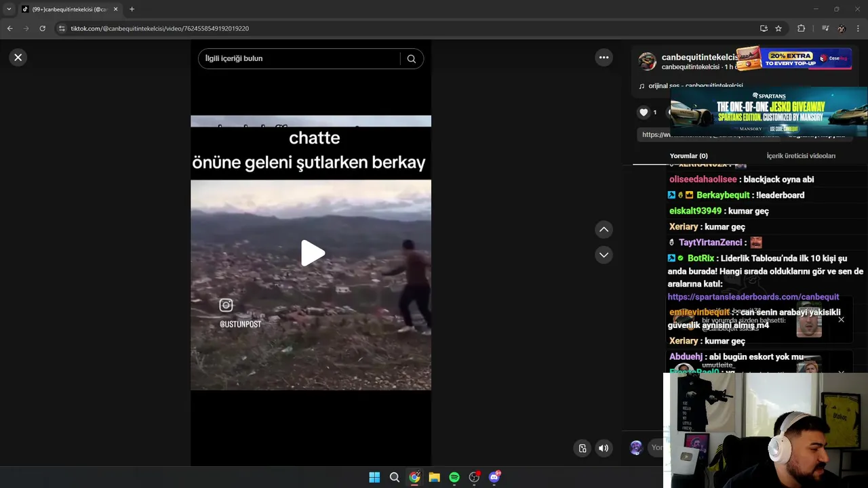Open Spotify from the taskbar

point(454,477)
